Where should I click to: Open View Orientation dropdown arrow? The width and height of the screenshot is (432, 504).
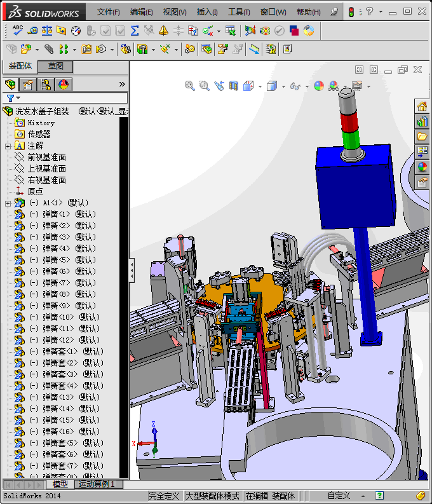260,86
